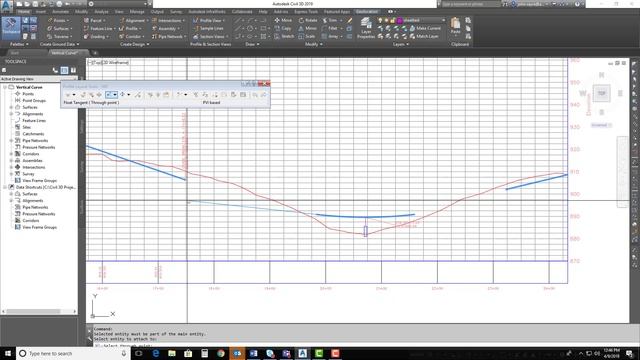Select the Trim tool in Modify panel
The height and width of the screenshot is (360, 640).
click(330, 20)
